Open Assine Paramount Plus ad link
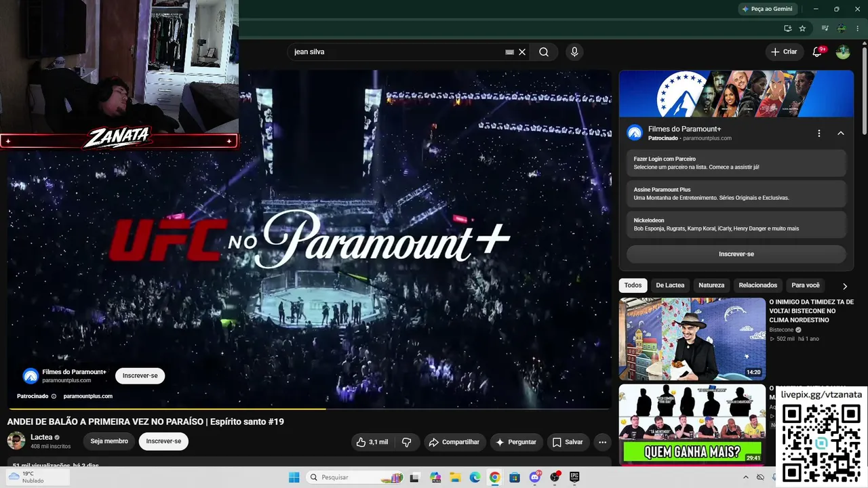 (x=736, y=194)
